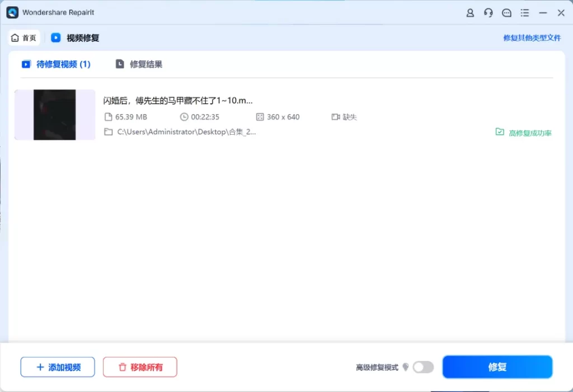This screenshot has width=573, height=392.
Task: Open the hamburger menu list icon
Action: pos(525,13)
